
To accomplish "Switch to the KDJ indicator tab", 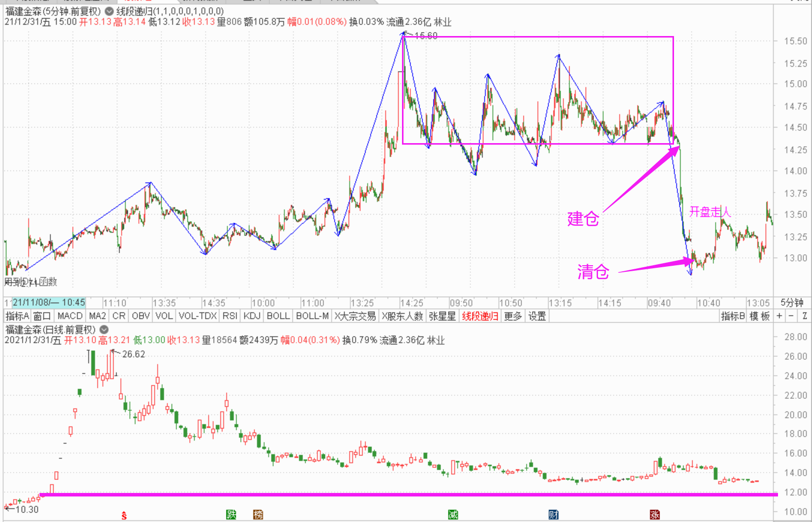I will point(251,316).
